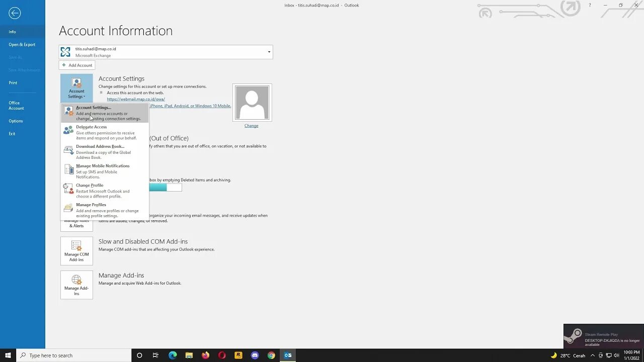
Task: Open Task View on taskbar
Action: pos(155,355)
